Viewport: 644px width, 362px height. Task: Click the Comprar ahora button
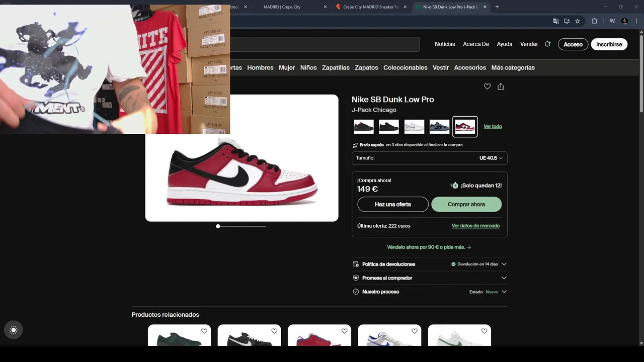(466, 204)
